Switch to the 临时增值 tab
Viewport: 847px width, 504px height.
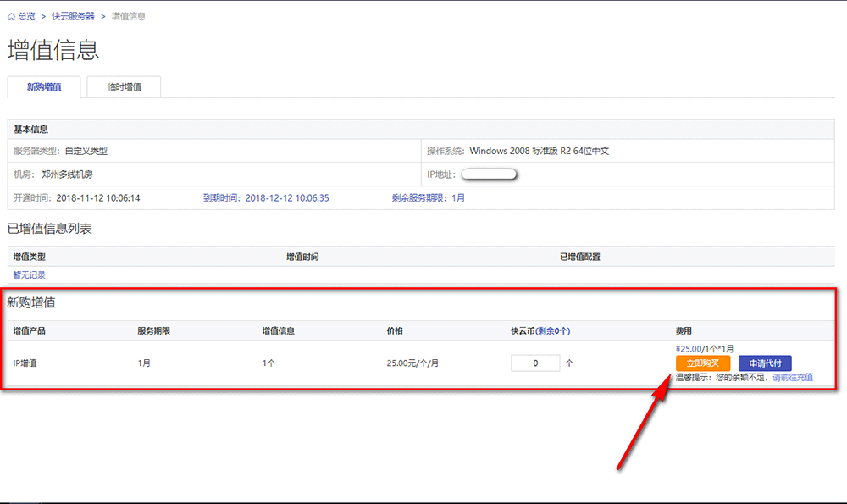click(x=124, y=87)
